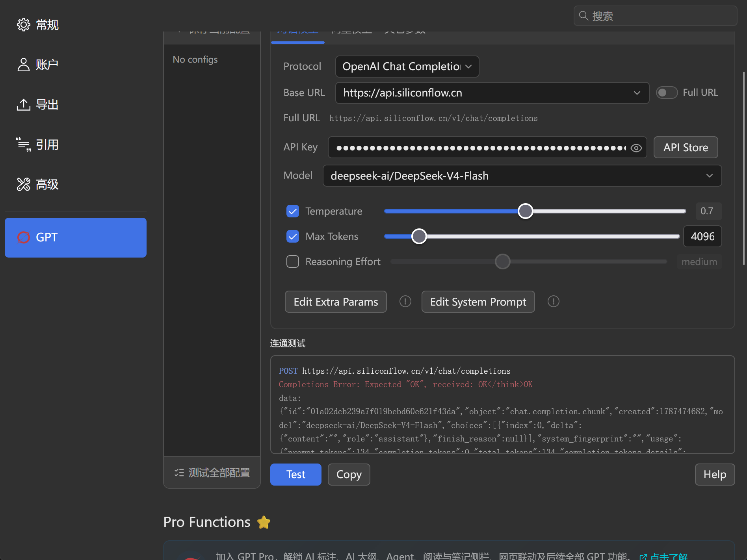This screenshot has width=747, height=560.
Task: Select the 常规 settings section
Action: tap(76, 25)
